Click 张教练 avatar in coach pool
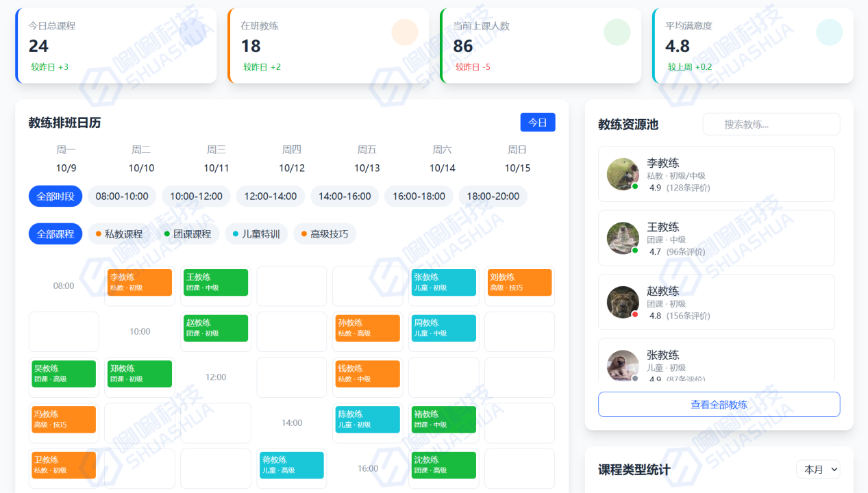Viewport: 868px width, 493px height. (x=623, y=366)
